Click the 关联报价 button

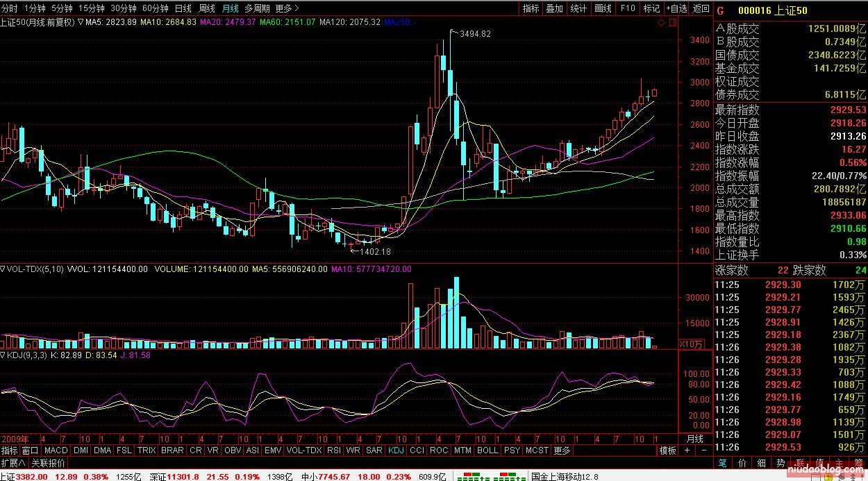click(49, 463)
